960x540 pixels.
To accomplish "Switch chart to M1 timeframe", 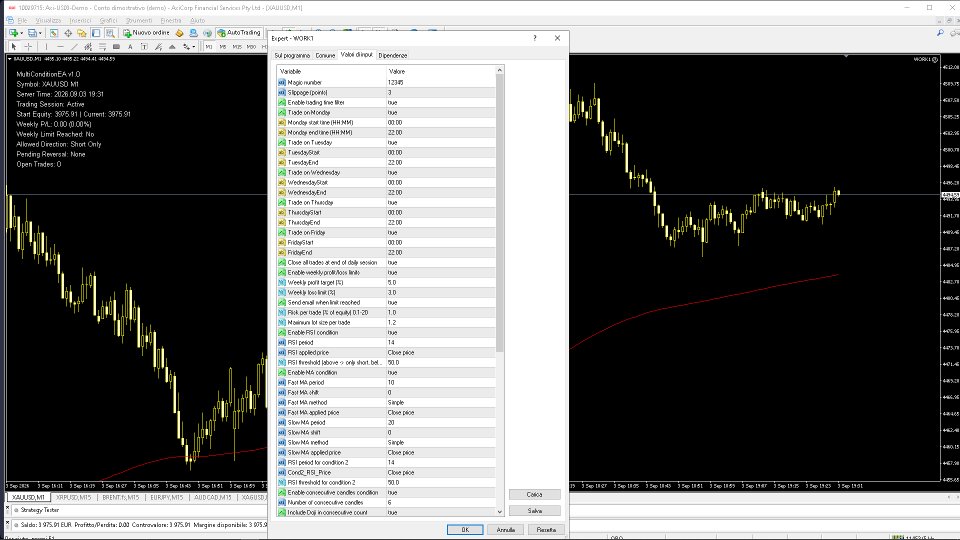I will pyautogui.click(x=209, y=47).
